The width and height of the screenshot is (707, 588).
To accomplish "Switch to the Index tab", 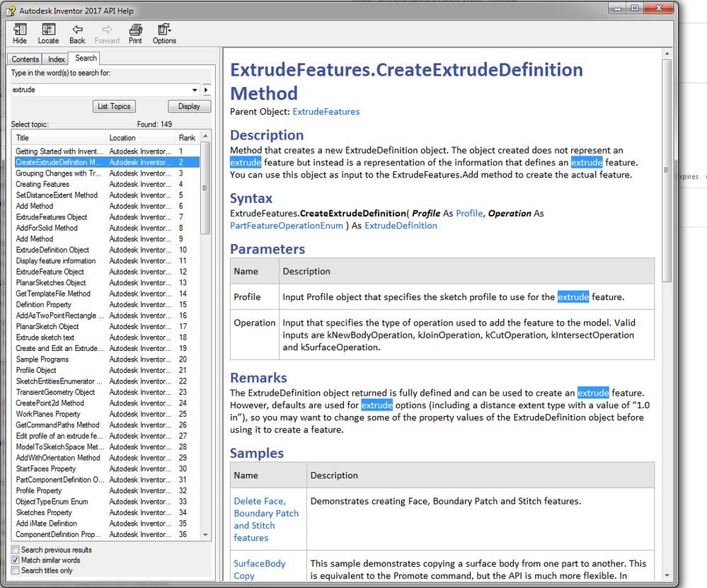I will tap(57, 59).
